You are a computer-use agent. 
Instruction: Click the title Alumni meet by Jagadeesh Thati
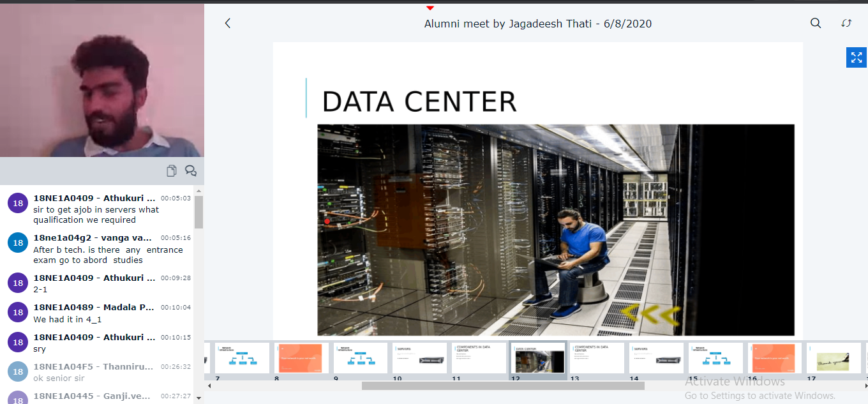538,24
